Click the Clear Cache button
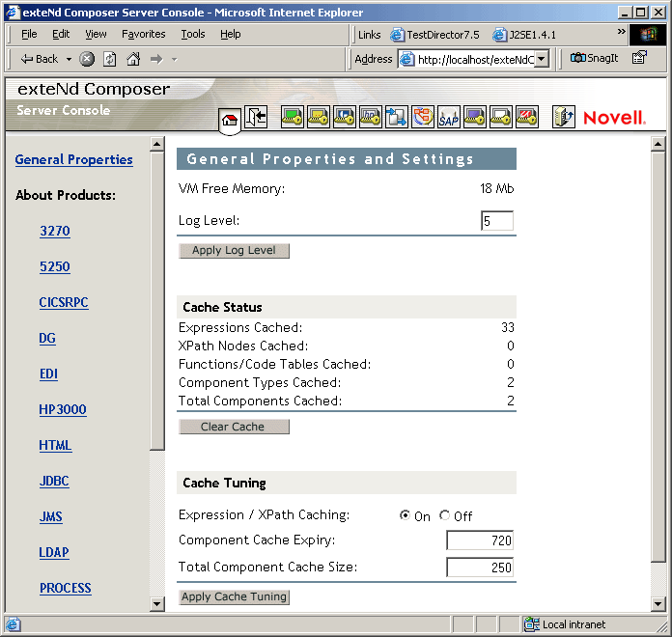The image size is (672, 637). (x=234, y=427)
